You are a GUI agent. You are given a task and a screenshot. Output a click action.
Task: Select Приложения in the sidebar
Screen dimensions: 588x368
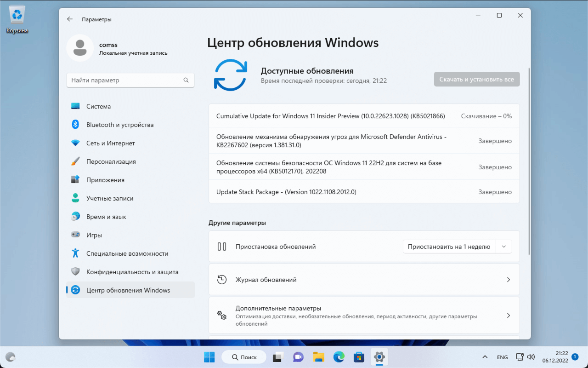pos(130,180)
